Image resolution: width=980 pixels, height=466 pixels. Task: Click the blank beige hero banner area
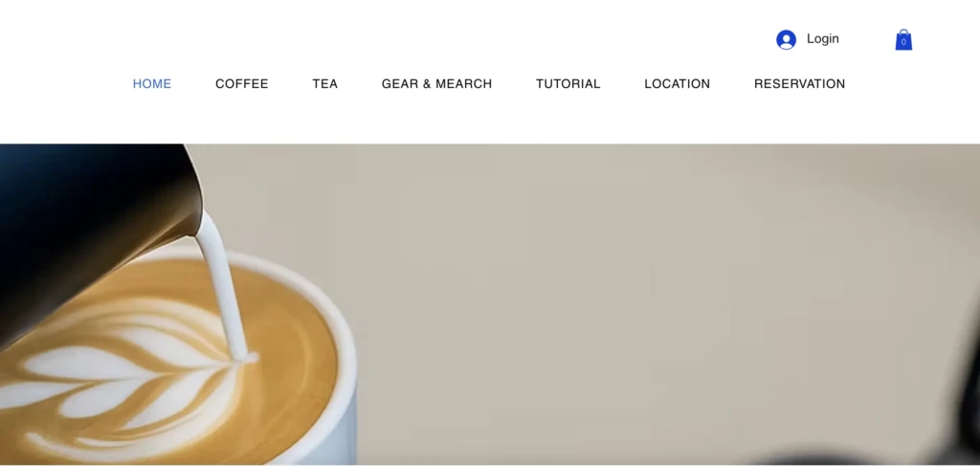pyautogui.click(x=625, y=300)
